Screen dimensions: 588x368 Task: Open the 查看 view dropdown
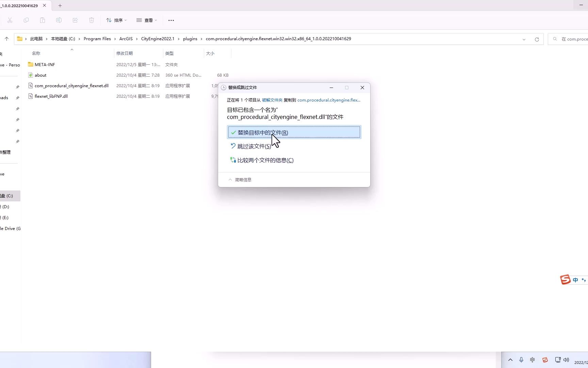(147, 20)
